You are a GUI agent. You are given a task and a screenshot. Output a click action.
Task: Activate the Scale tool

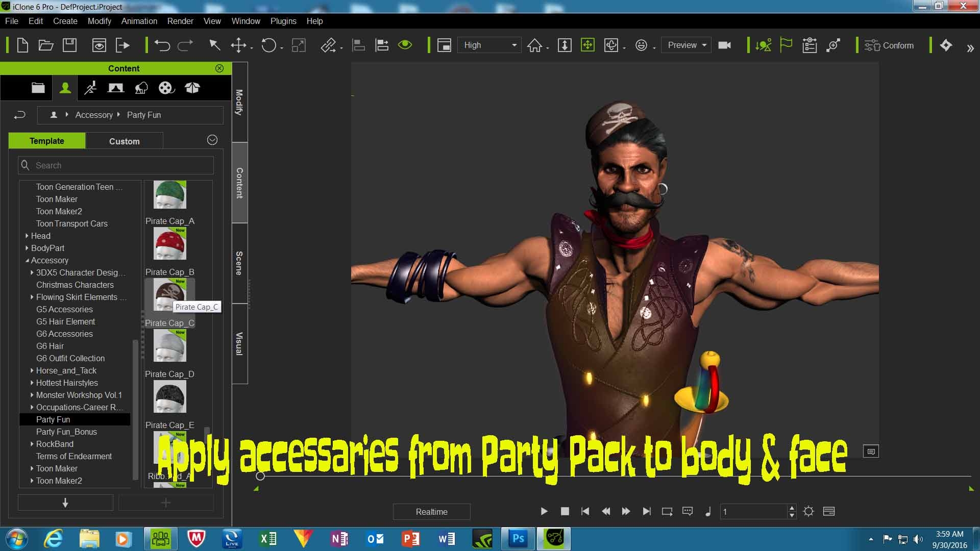[x=299, y=45]
